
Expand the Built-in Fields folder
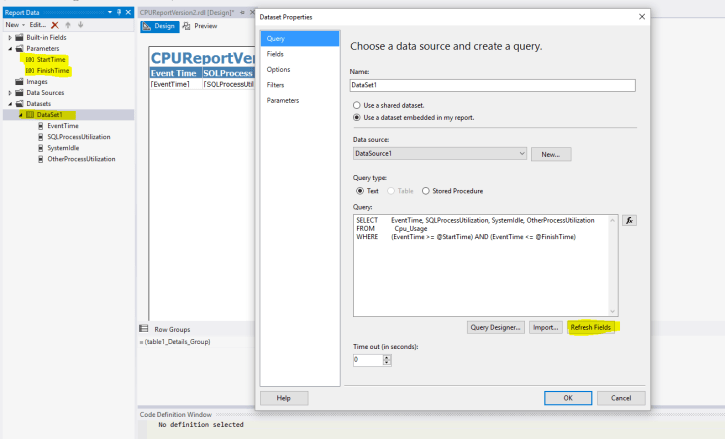pyautogui.click(x=11, y=37)
